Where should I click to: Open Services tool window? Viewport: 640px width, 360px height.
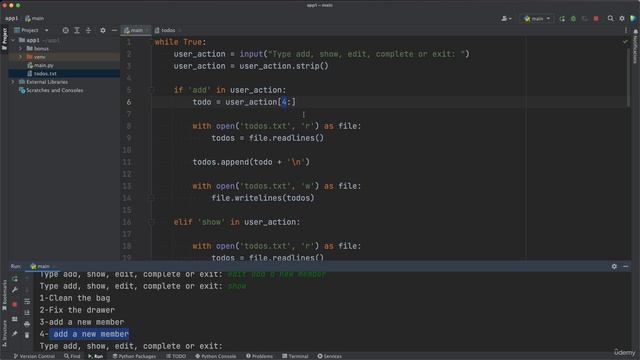coord(330,356)
